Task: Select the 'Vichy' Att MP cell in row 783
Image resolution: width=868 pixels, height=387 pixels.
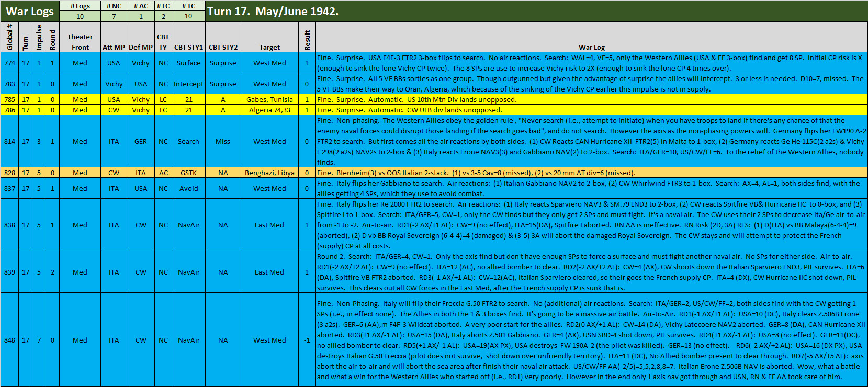Action: 114,84
